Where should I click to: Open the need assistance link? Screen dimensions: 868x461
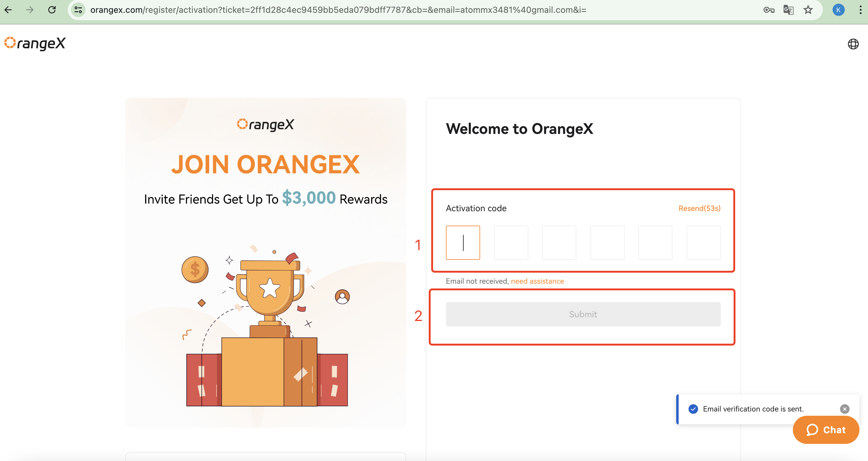point(537,281)
